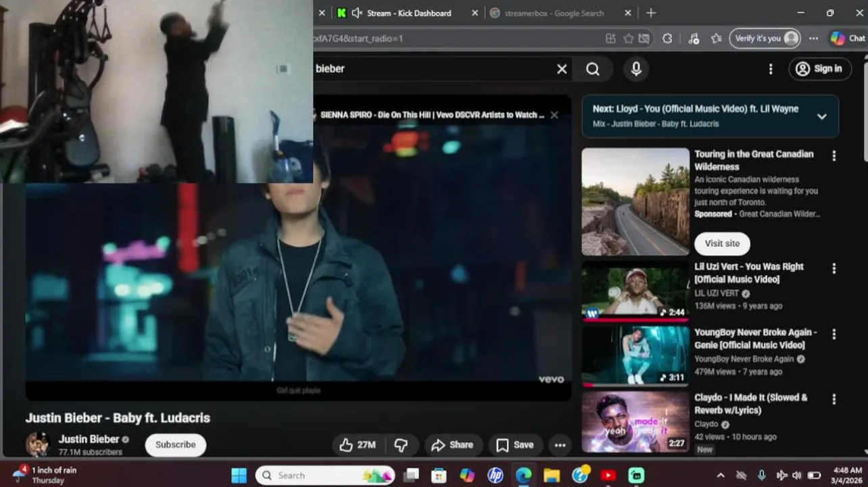
Task: Open HP app from taskbar
Action: 496,476
